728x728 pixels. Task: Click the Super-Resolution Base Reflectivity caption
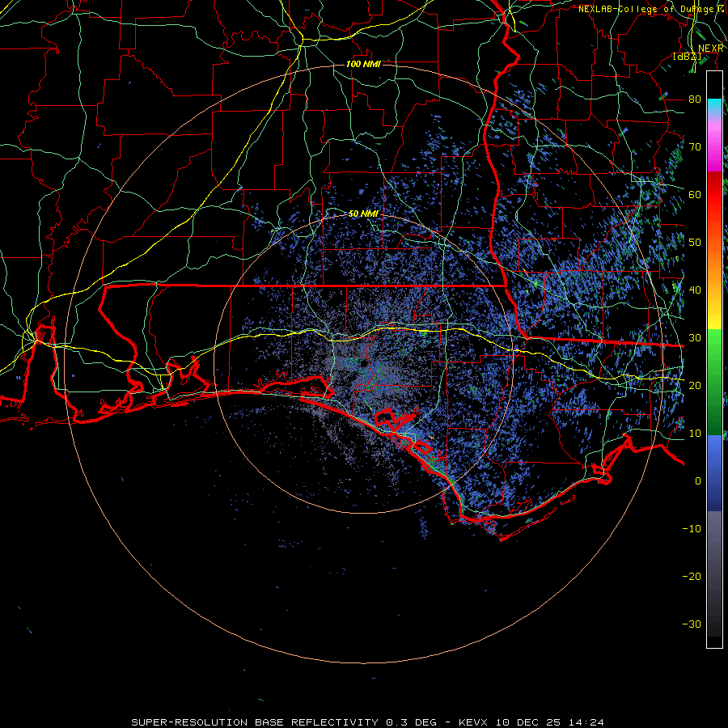368,722
